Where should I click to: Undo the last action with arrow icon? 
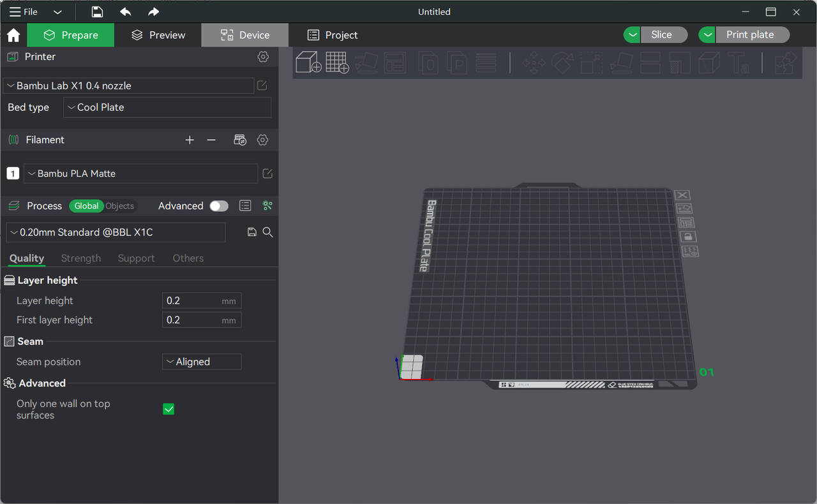(126, 12)
